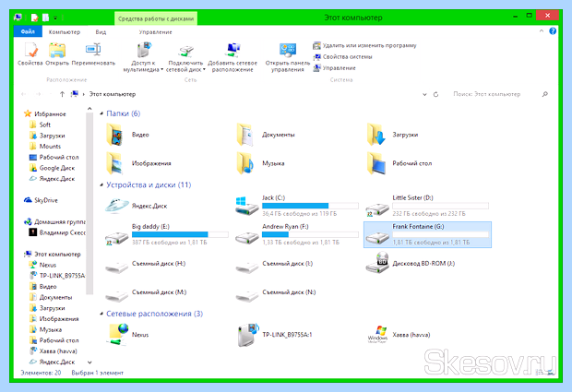Select the Документы folder in the main pane
The width and height of the screenshot is (572, 392).
[x=266, y=135]
